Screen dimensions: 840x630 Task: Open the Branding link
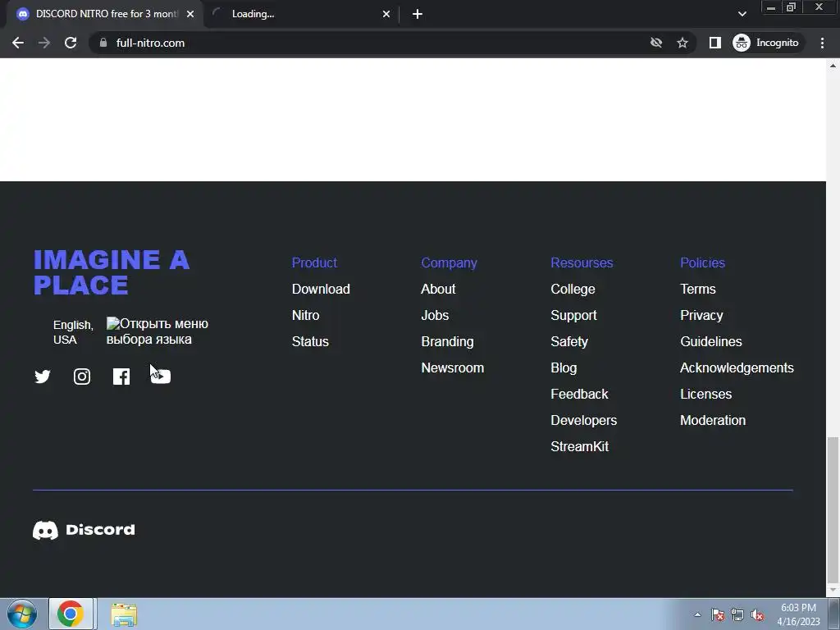pyautogui.click(x=447, y=342)
